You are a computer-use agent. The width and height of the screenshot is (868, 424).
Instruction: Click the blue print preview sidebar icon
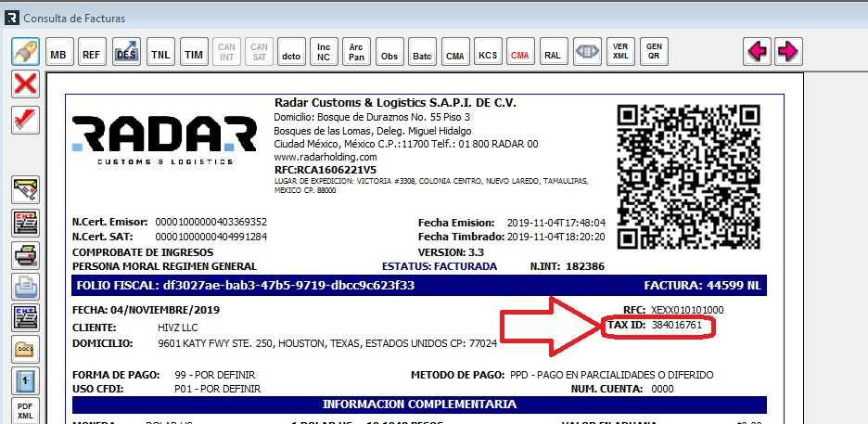pos(25,288)
